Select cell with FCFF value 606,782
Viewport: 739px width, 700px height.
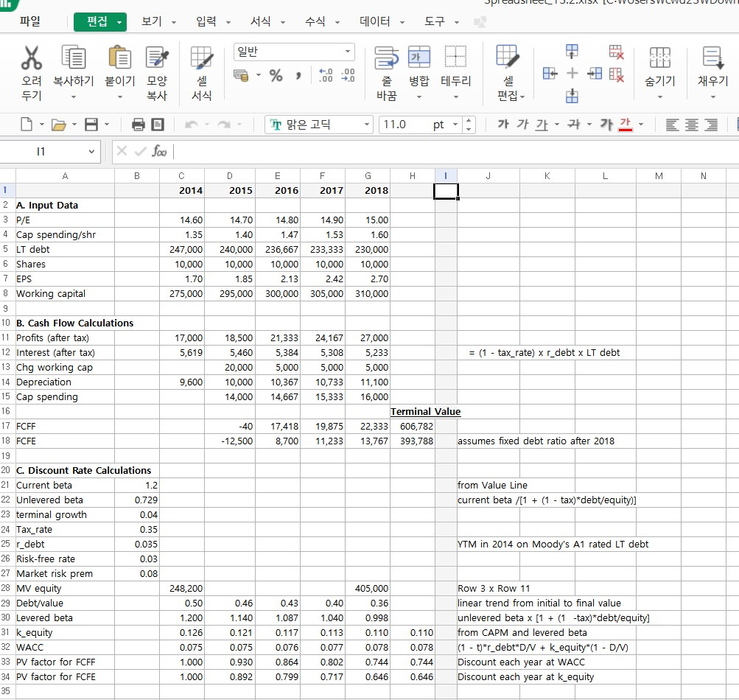click(x=413, y=426)
